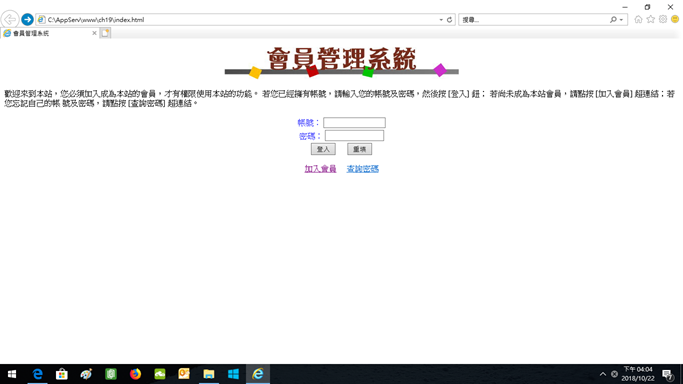Refresh the page with the reload icon
The width and height of the screenshot is (683, 384).
450,20
